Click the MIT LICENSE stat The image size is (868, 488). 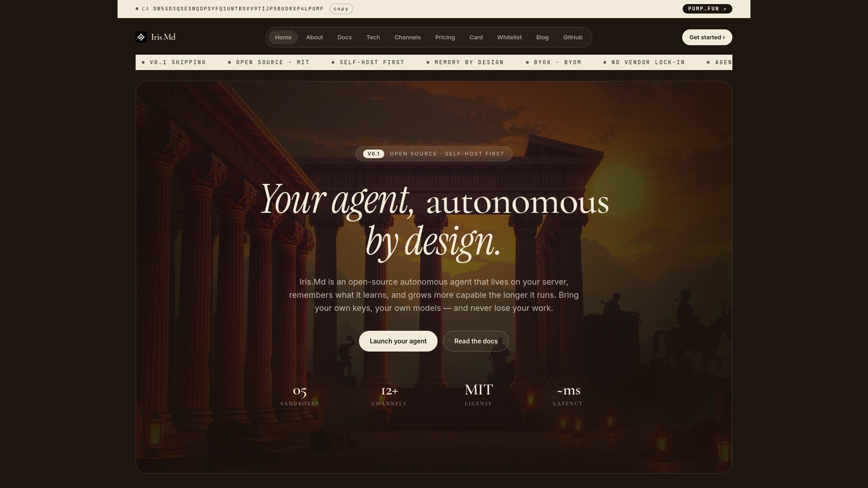[x=478, y=394]
